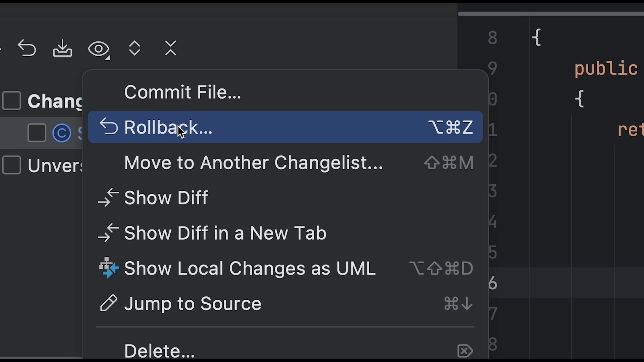Click the editor horizontal scrollbar at top
Screen dimensions: 644x362
(551, 14)
